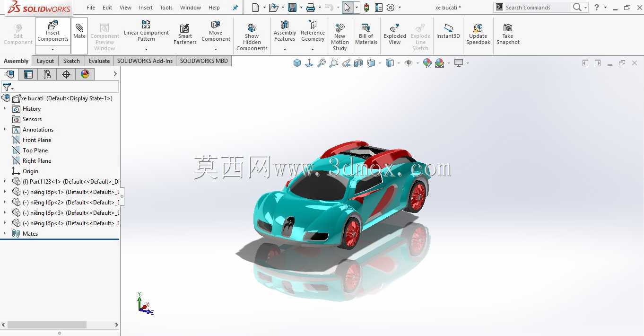Switch to the Evaluate tab
The height and width of the screenshot is (336, 644).
[x=99, y=61]
